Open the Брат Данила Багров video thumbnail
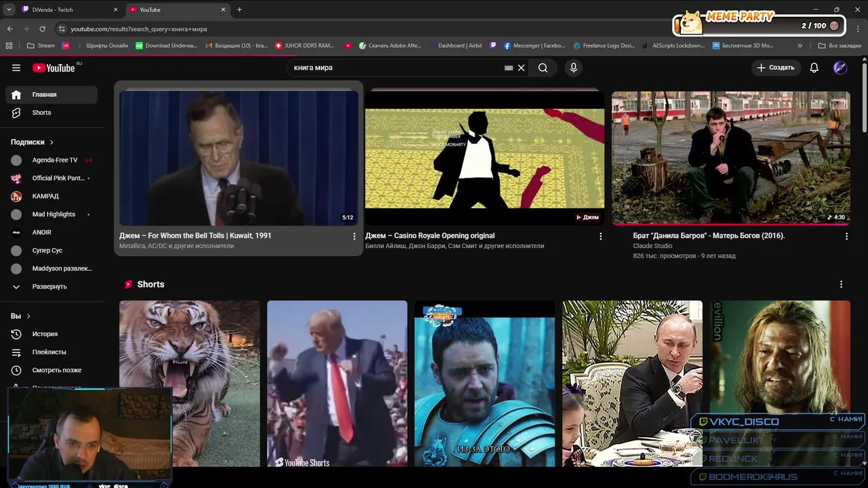 [x=731, y=157]
